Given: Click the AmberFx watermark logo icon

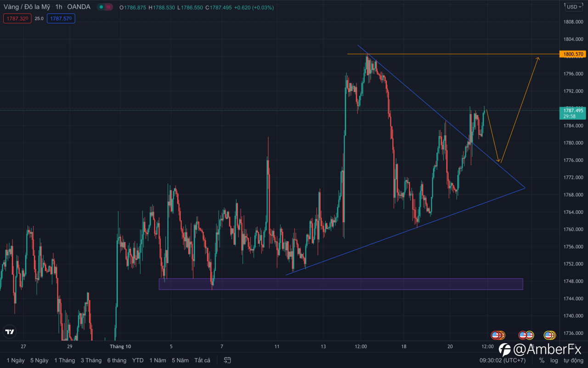Looking at the screenshot, I should (x=505, y=349).
